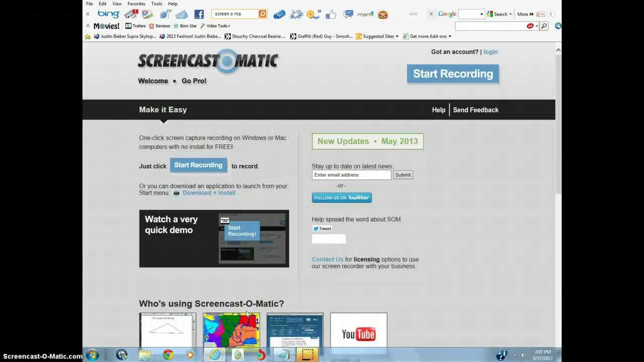644x362 pixels.
Task: Click Help in the black navigation bar
Action: tap(439, 110)
